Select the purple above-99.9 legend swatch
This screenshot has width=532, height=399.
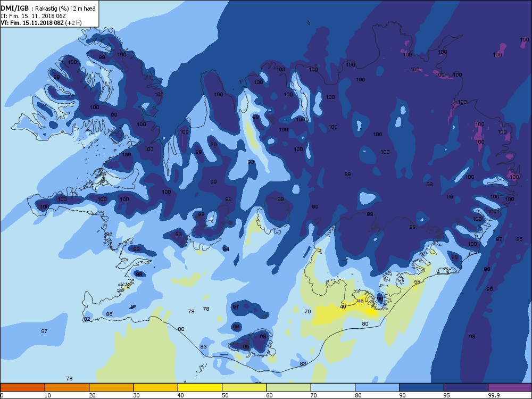coord(510,387)
